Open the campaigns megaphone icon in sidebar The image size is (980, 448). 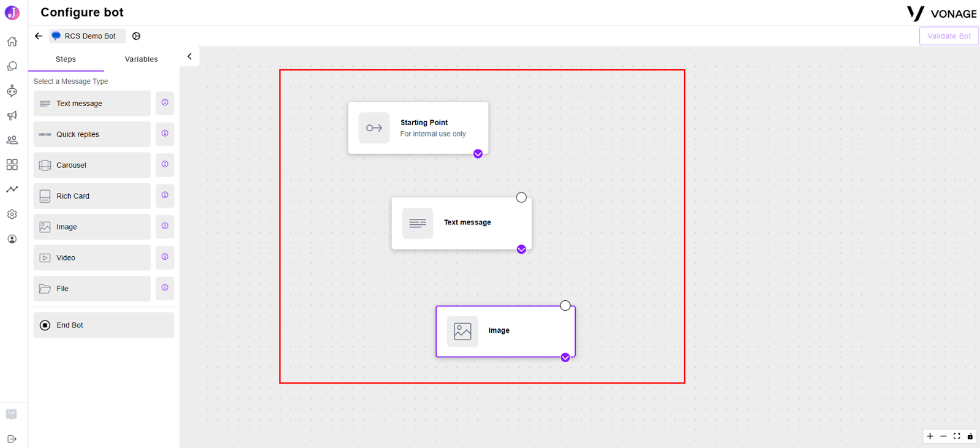(12, 115)
